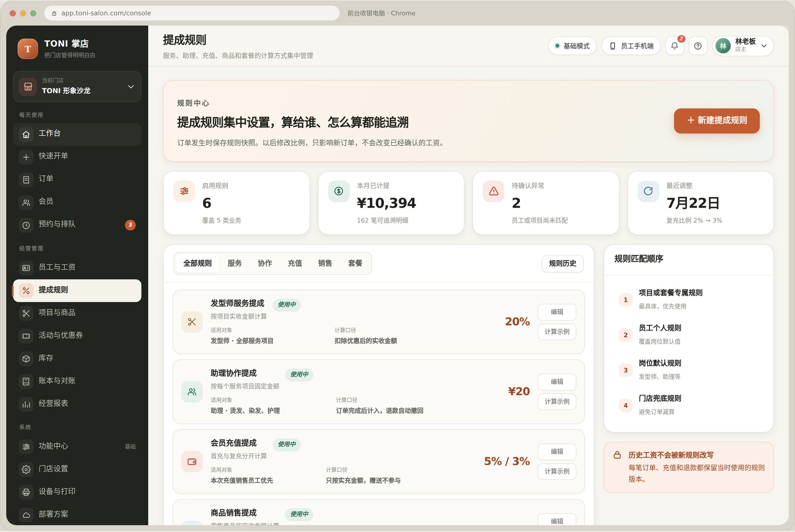The height and width of the screenshot is (532, 795).
Task: Click the 门店设置 gear icon
Action: tap(26, 470)
